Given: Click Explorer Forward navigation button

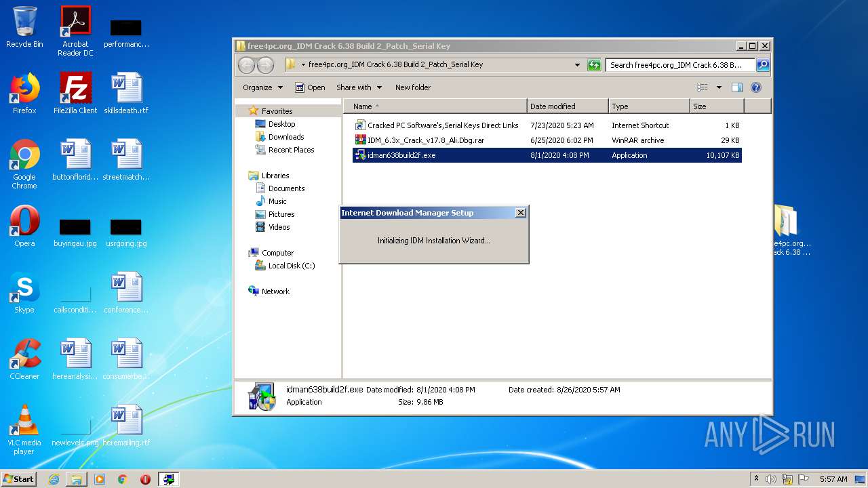Looking at the screenshot, I should click(265, 65).
